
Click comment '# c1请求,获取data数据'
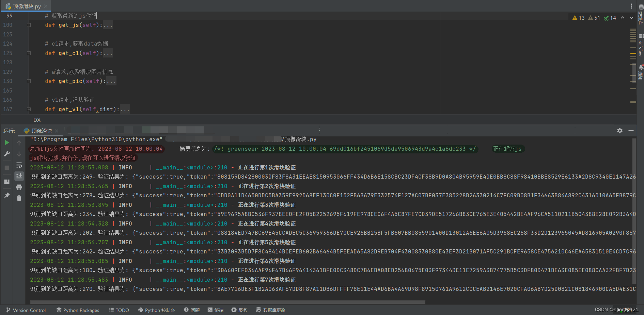pos(77,44)
